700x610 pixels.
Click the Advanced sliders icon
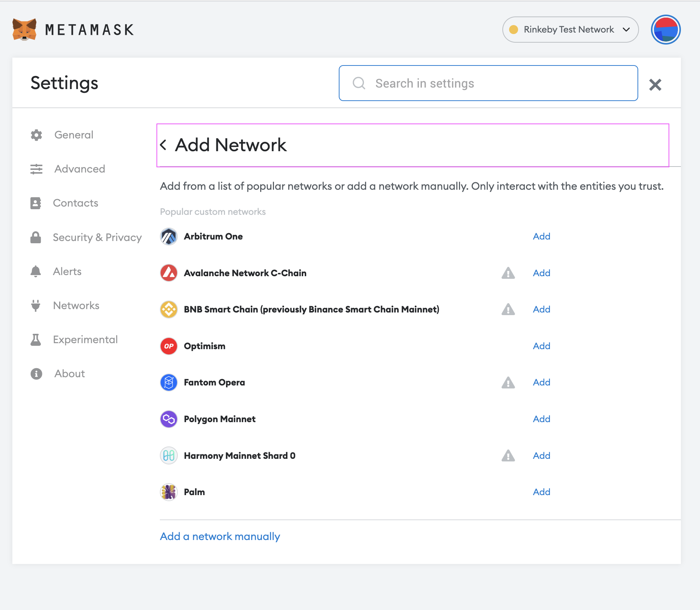tap(36, 169)
